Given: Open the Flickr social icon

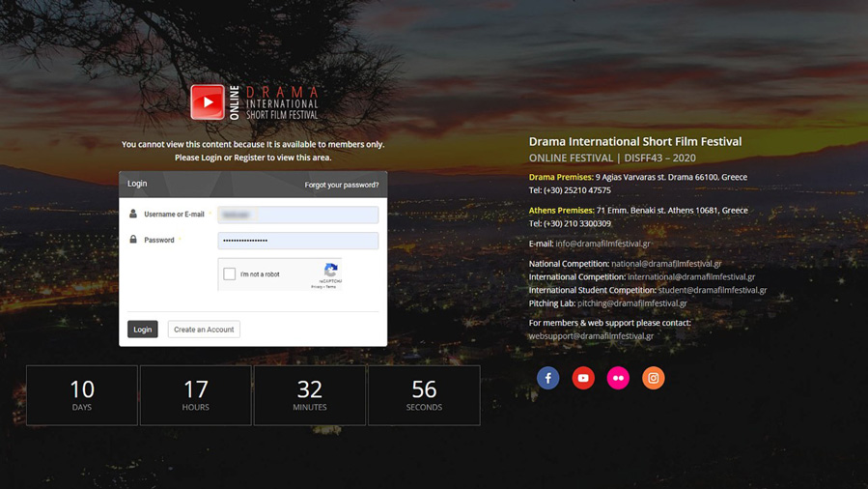Looking at the screenshot, I should 618,378.
